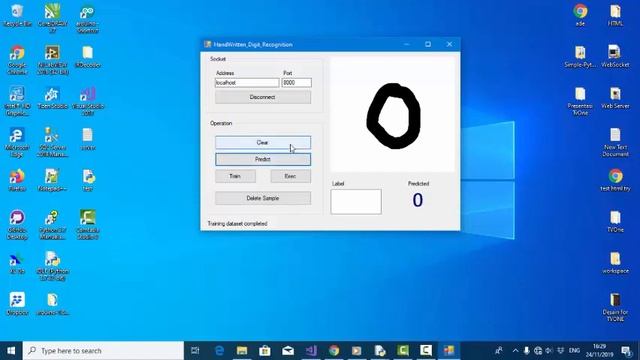The width and height of the screenshot is (640, 360).
Task: Click the taskbar search box
Action: (103, 351)
